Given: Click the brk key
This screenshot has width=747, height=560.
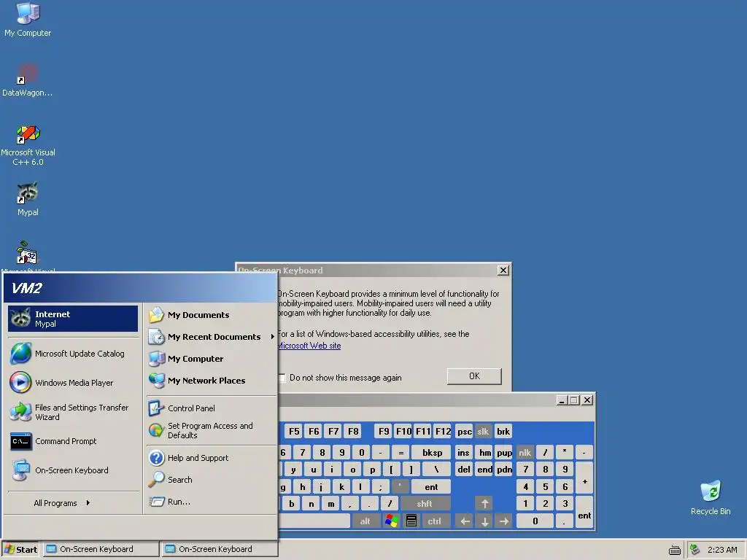Looking at the screenshot, I should [503, 432].
